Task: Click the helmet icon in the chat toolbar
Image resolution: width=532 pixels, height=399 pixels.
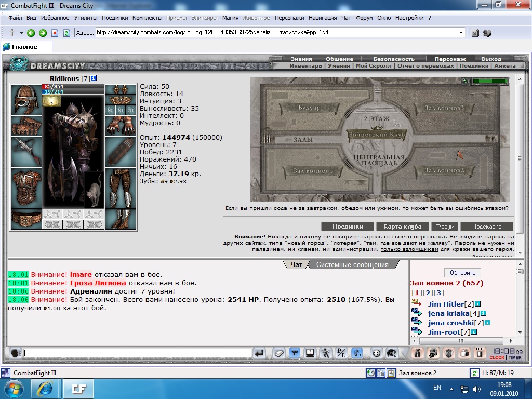Action: pyautogui.click(x=392, y=353)
